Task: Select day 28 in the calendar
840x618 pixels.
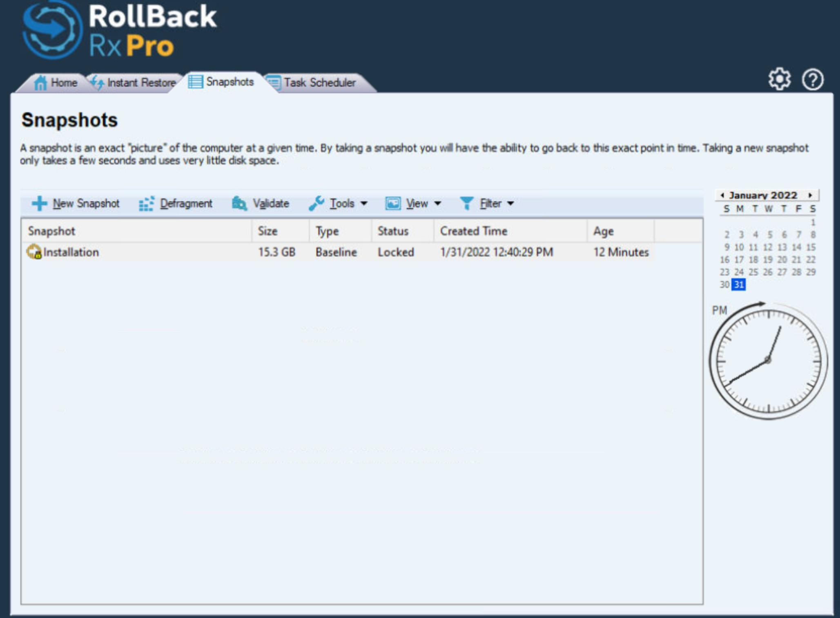Action: coord(796,272)
